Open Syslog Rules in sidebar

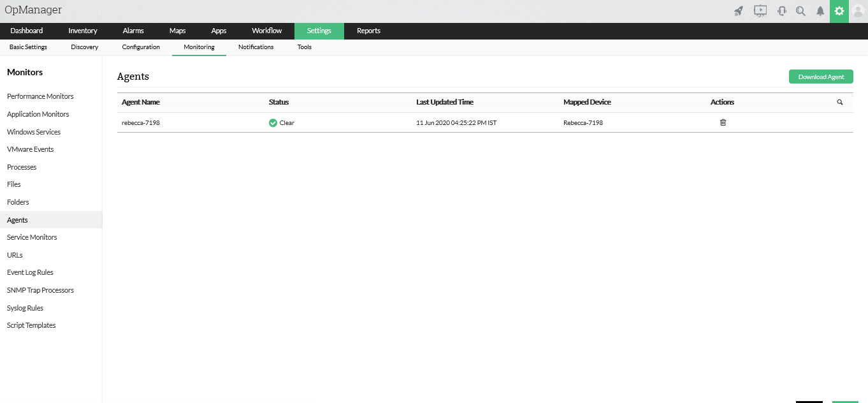[25, 308]
